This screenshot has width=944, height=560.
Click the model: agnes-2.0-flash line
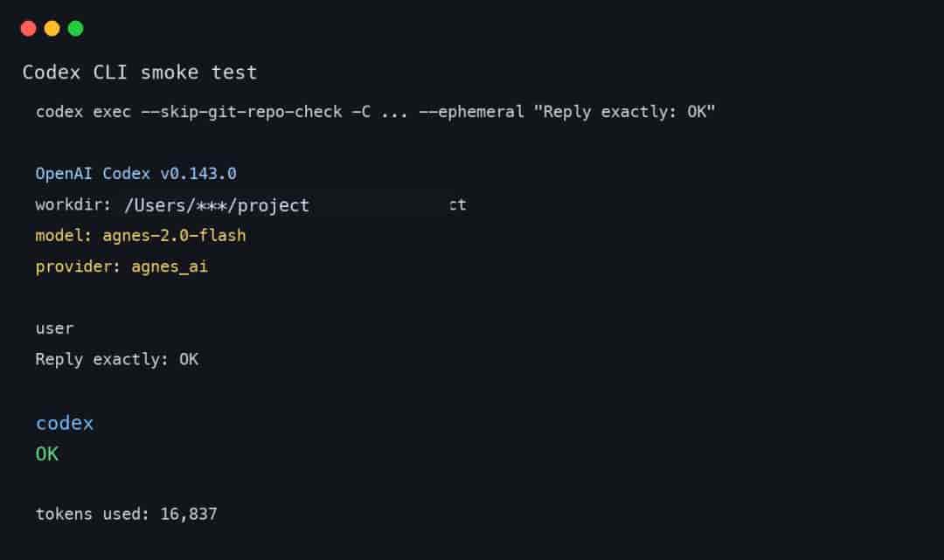[141, 235]
